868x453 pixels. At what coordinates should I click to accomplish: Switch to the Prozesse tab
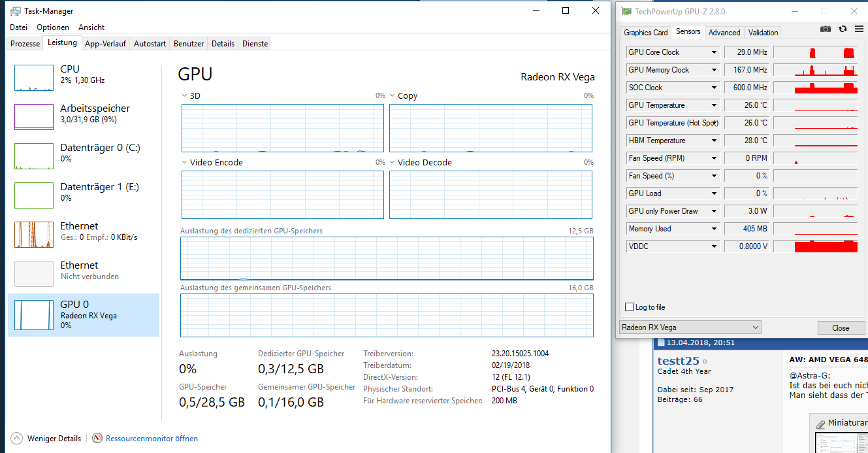click(x=25, y=44)
